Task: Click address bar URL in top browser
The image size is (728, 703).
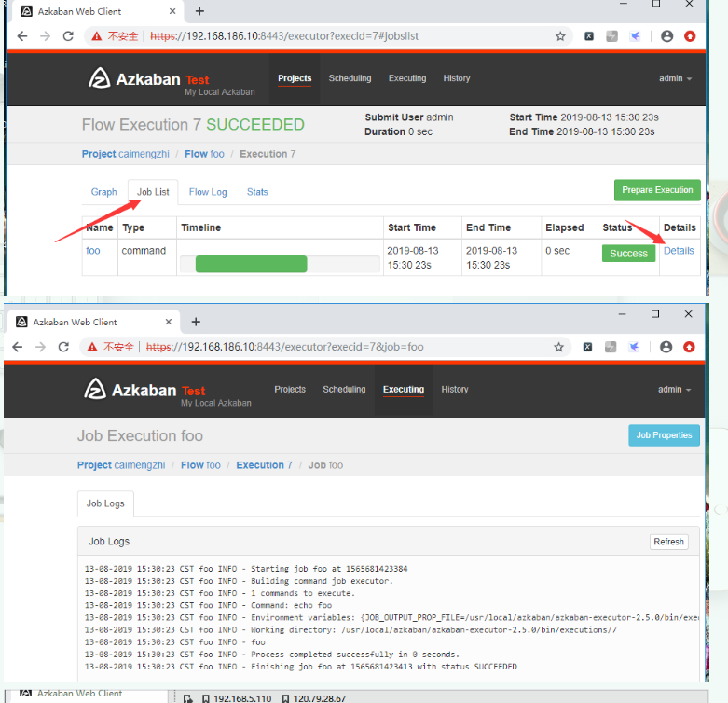Action: [x=284, y=36]
